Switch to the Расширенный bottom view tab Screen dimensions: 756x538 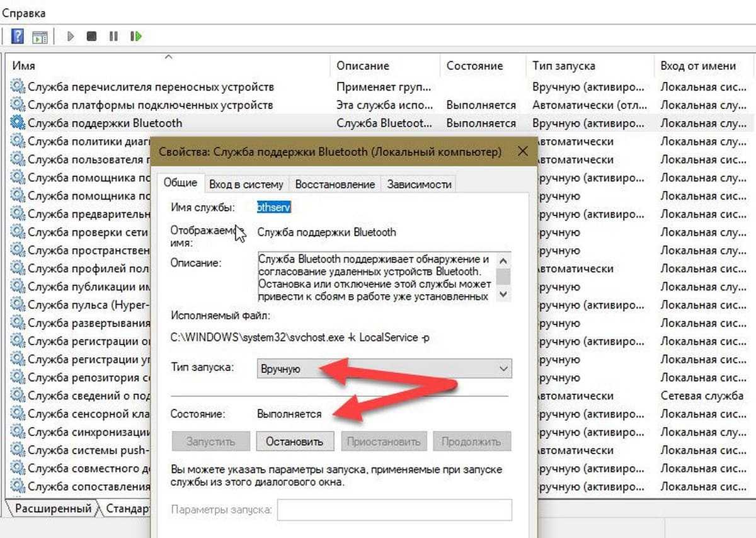tap(53, 508)
